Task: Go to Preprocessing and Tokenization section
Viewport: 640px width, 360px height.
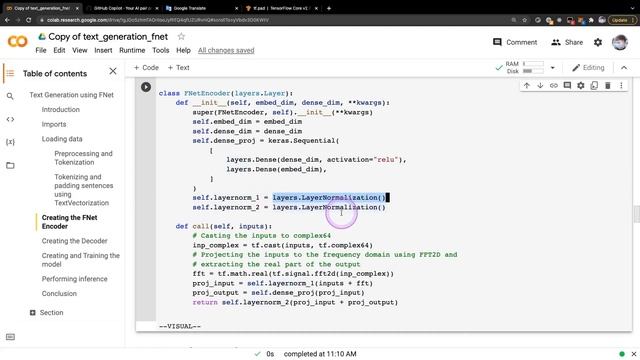Action: 83,158
